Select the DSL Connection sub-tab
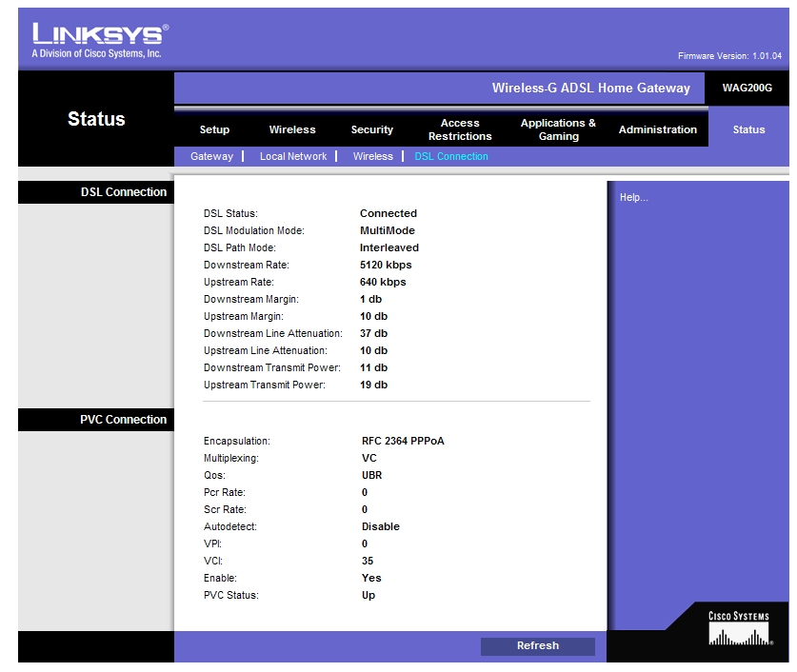This screenshot has width=797, height=672. [451, 156]
